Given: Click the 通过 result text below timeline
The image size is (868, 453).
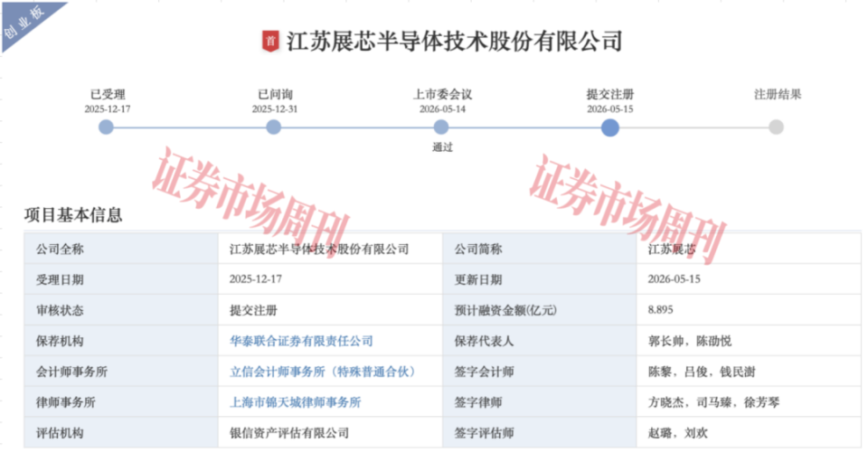Looking at the screenshot, I should (442, 147).
